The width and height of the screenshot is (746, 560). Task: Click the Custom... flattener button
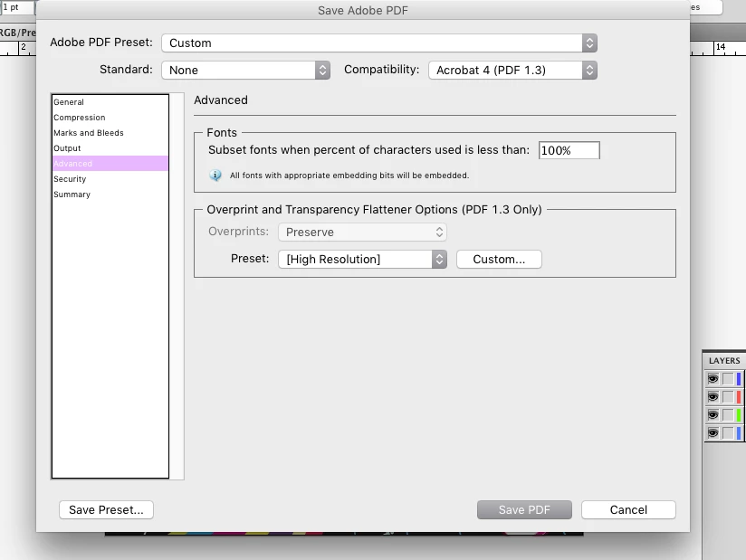click(x=499, y=259)
